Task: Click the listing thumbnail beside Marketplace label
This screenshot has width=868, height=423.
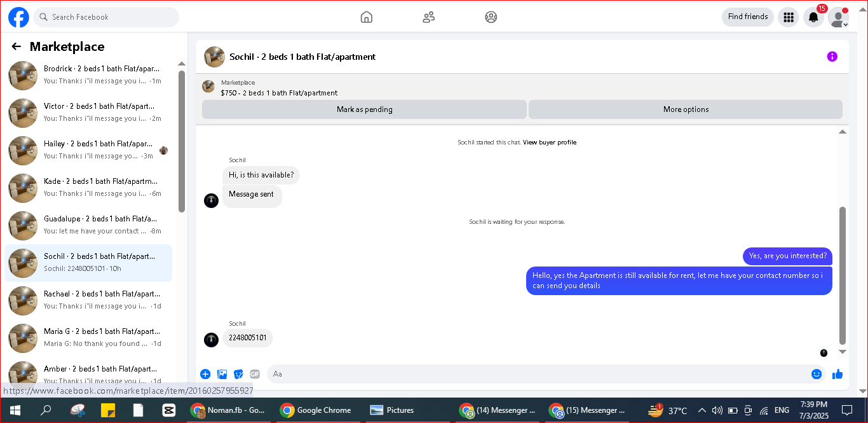Action: click(208, 87)
